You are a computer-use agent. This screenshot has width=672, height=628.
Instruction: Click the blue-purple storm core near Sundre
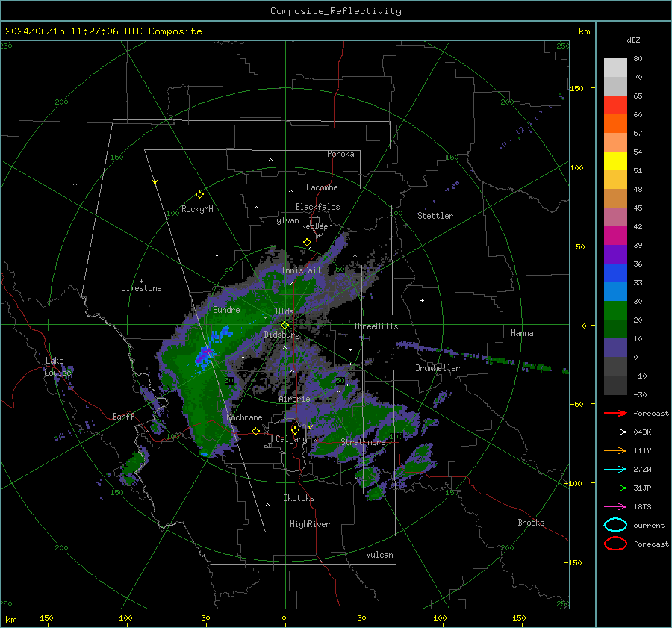(x=205, y=355)
